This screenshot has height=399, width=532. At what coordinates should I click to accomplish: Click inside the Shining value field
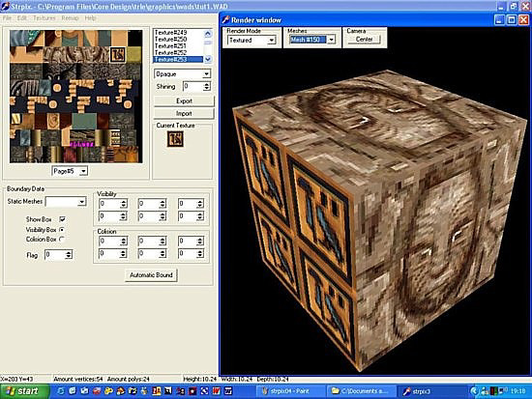[x=192, y=86]
